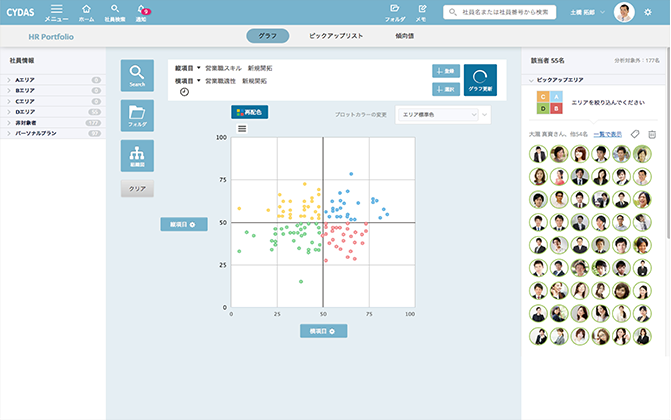Viewport: 671px width, 420px height.
Task: Expand the Cエリア tree item
Action: 53,101
